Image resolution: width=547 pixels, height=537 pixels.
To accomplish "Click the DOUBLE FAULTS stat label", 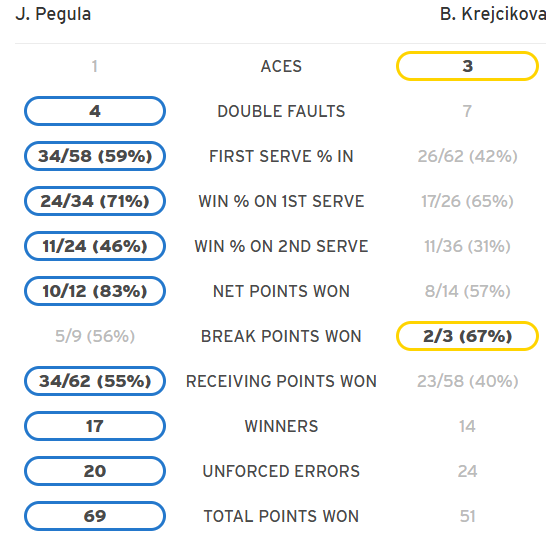I will (281, 111).
